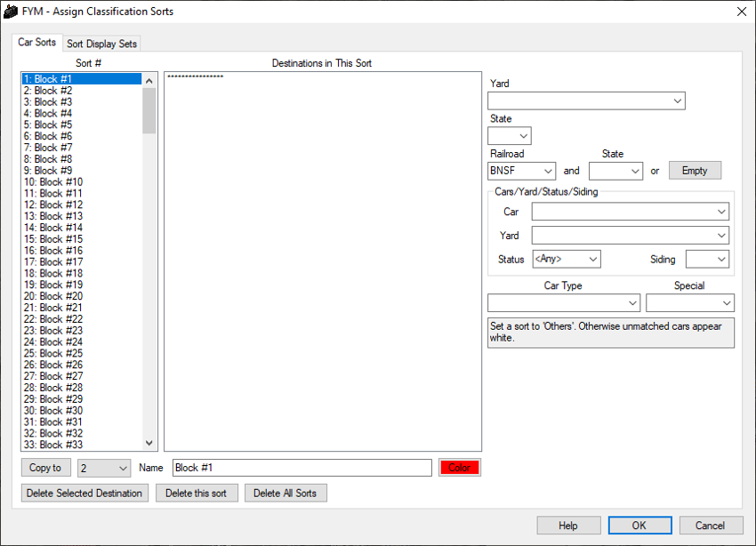Close the Assign Classification Sorts dialog
Screen dimensions: 756x546
742,12
